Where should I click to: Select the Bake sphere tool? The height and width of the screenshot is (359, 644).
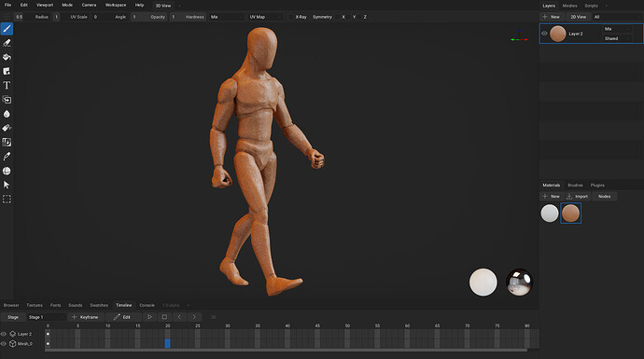[x=7, y=171]
